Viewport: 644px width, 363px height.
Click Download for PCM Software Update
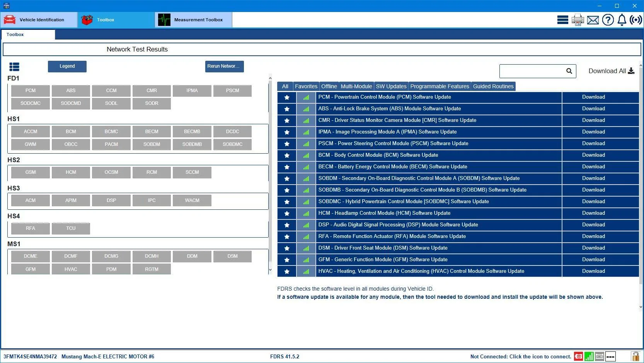click(593, 97)
